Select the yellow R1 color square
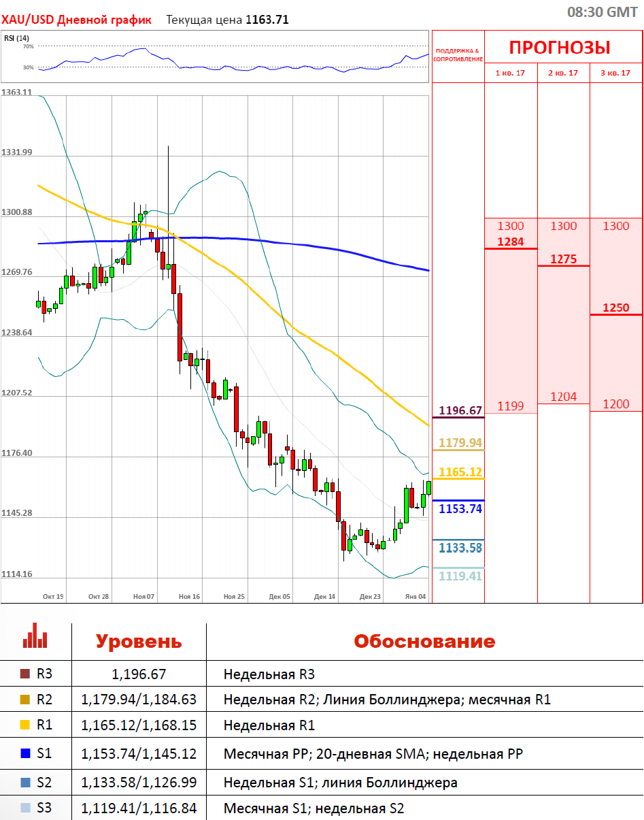The image size is (644, 820). coord(25,725)
